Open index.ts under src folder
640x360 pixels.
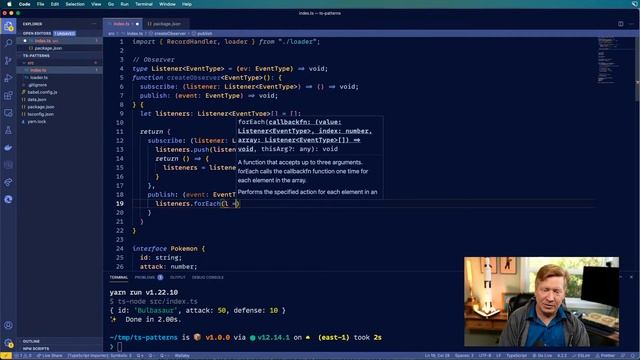(60, 70)
